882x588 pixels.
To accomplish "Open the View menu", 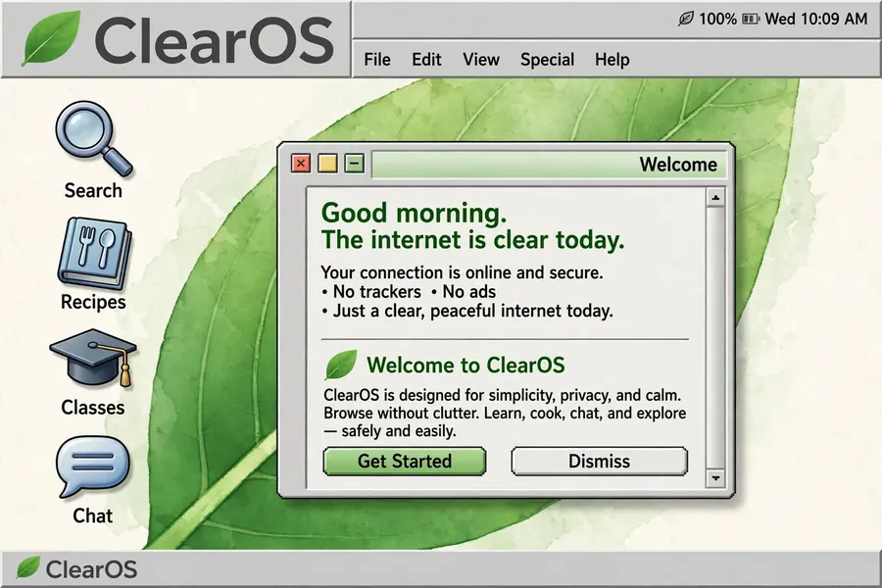I will (481, 59).
